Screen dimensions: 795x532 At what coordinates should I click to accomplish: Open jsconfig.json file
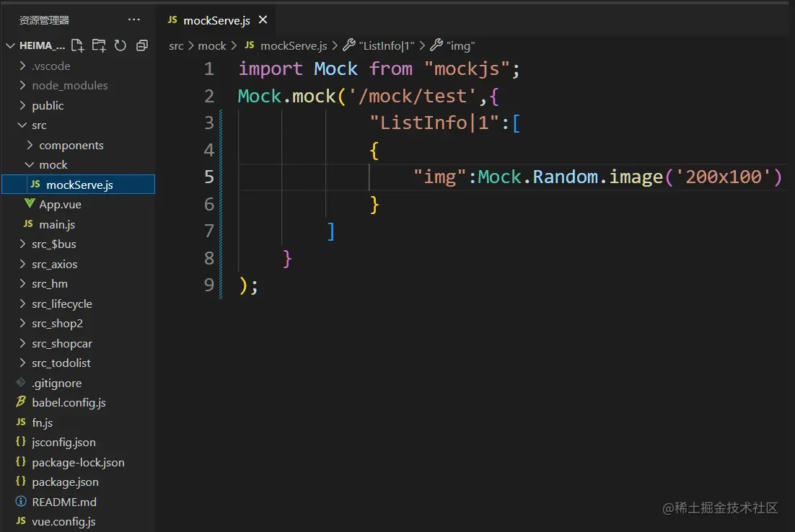pos(79,443)
